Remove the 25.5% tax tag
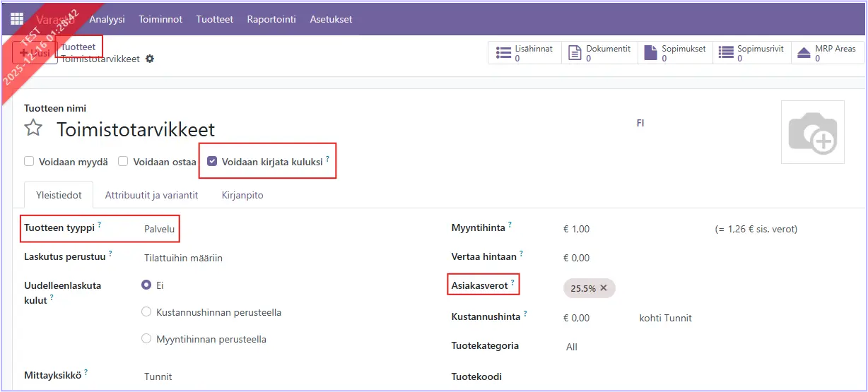The image size is (868, 392). tap(604, 288)
